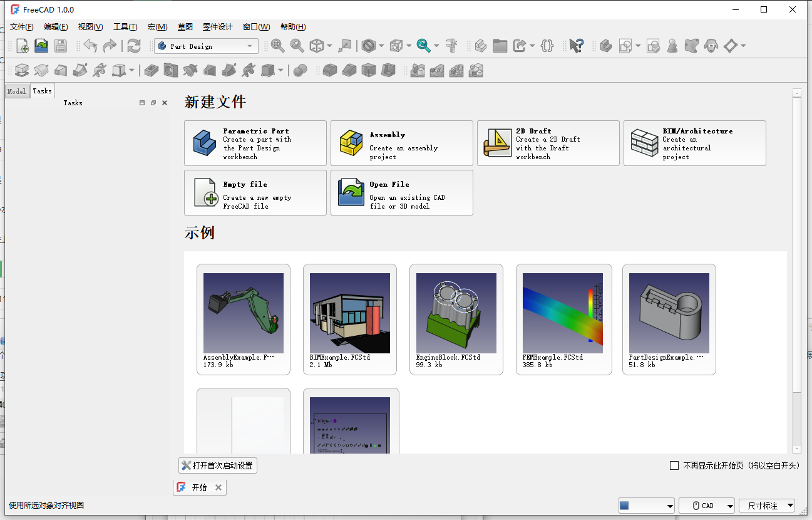Expand the datum tools dropdown arrow

pyautogui.click(x=743, y=46)
